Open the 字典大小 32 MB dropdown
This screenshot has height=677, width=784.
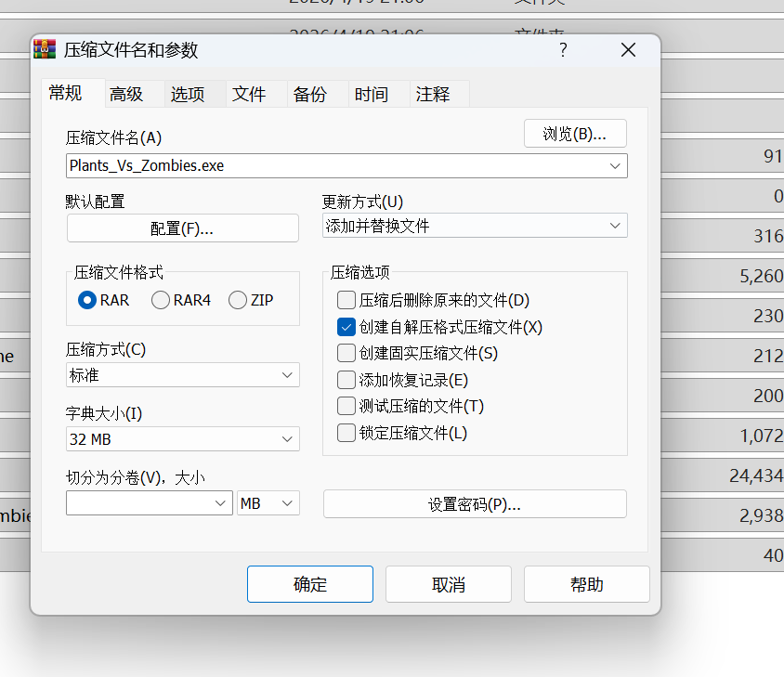point(183,439)
